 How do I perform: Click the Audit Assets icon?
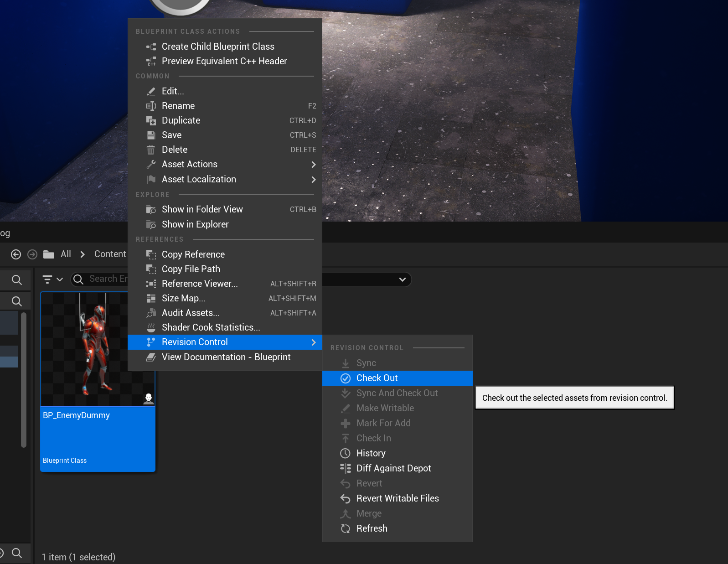coord(151,313)
